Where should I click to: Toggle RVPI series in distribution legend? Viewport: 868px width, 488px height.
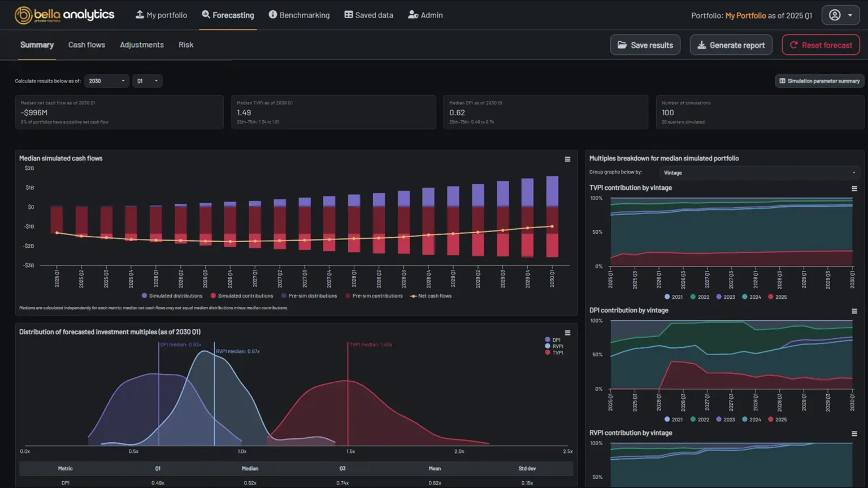point(554,346)
